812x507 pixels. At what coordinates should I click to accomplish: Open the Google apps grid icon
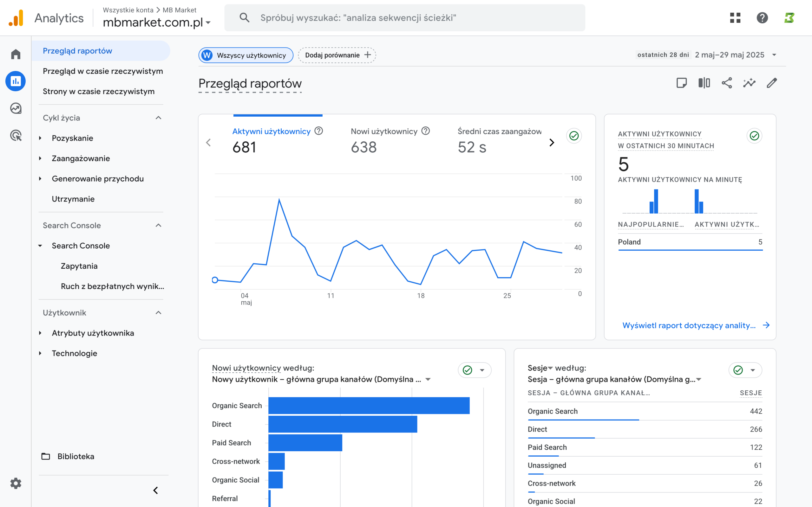[x=735, y=18]
